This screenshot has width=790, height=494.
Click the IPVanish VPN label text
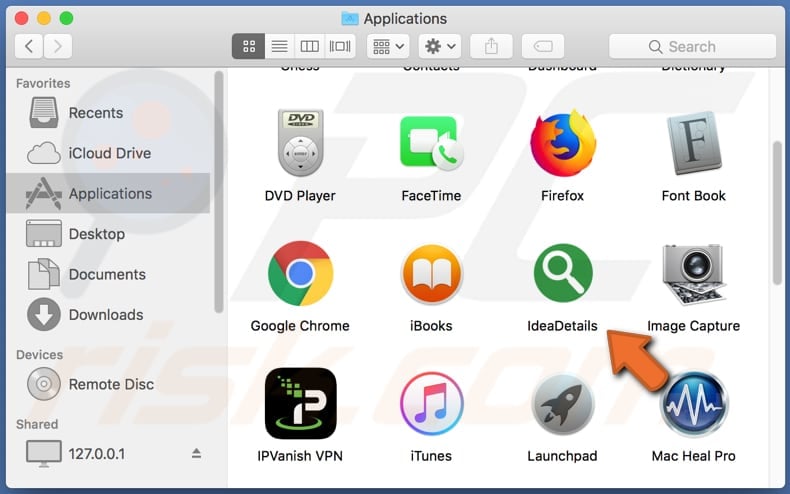[300, 456]
